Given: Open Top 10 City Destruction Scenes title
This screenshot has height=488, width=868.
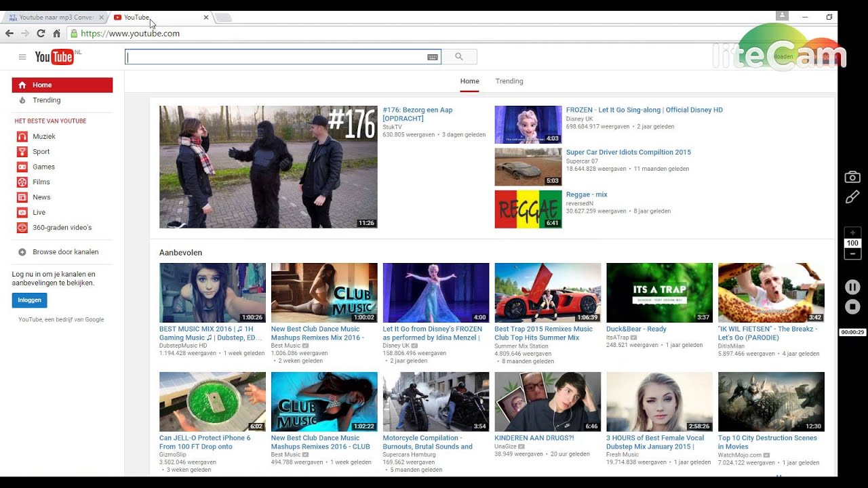Looking at the screenshot, I should coord(768,442).
